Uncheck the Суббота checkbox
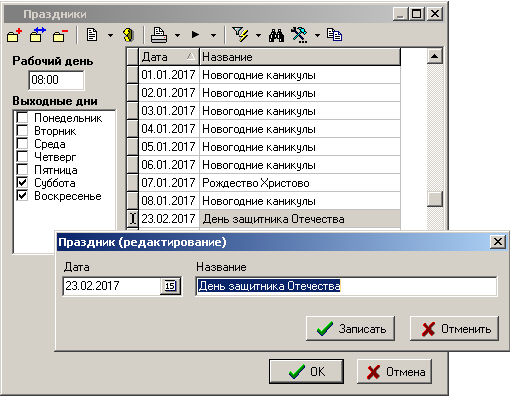 click(22, 182)
